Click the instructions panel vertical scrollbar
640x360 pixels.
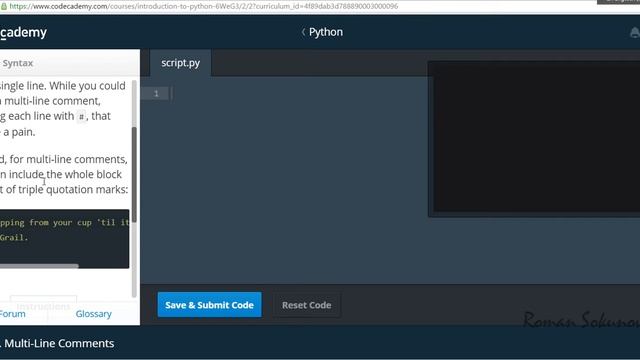(134, 175)
